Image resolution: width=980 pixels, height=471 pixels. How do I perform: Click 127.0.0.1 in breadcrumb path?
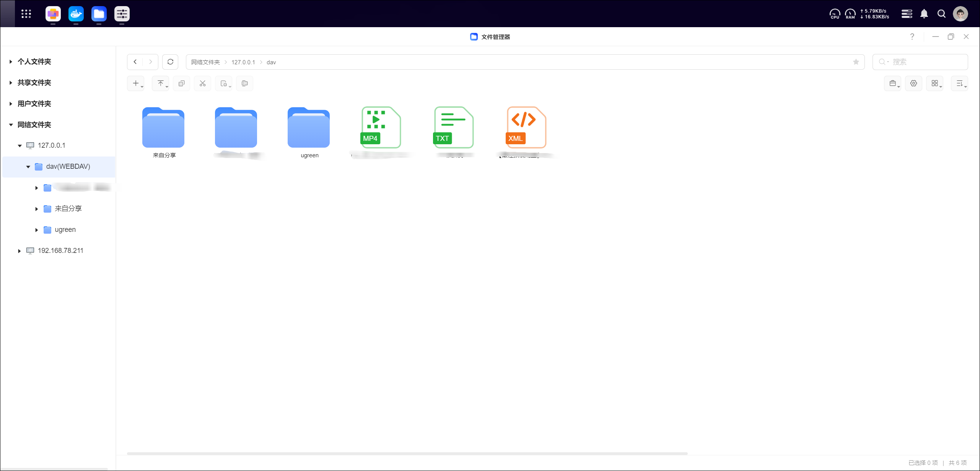click(243, 62)
